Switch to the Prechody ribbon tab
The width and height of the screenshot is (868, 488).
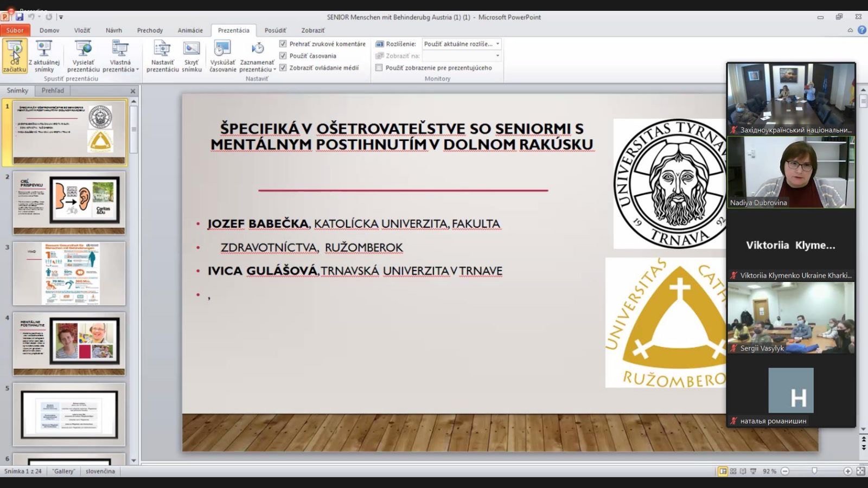pyautogui.click(x=150, y=30)
